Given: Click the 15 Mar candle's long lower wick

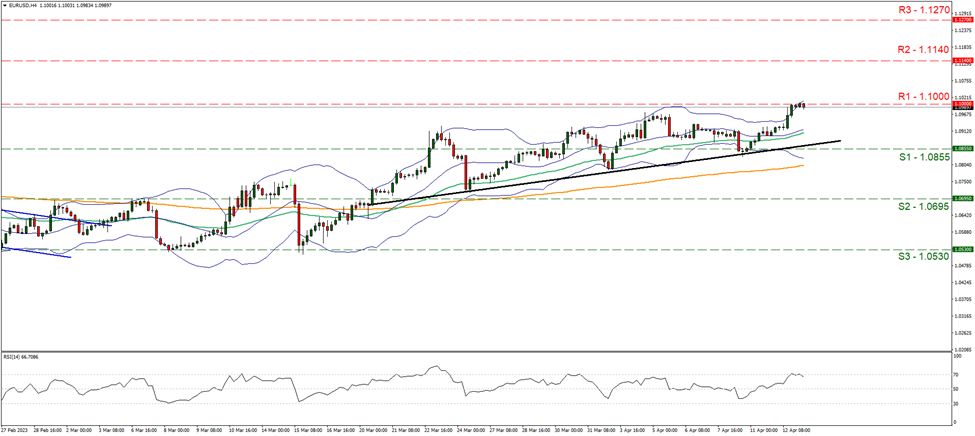Looking at the screenshot, I should pos(301,248).
